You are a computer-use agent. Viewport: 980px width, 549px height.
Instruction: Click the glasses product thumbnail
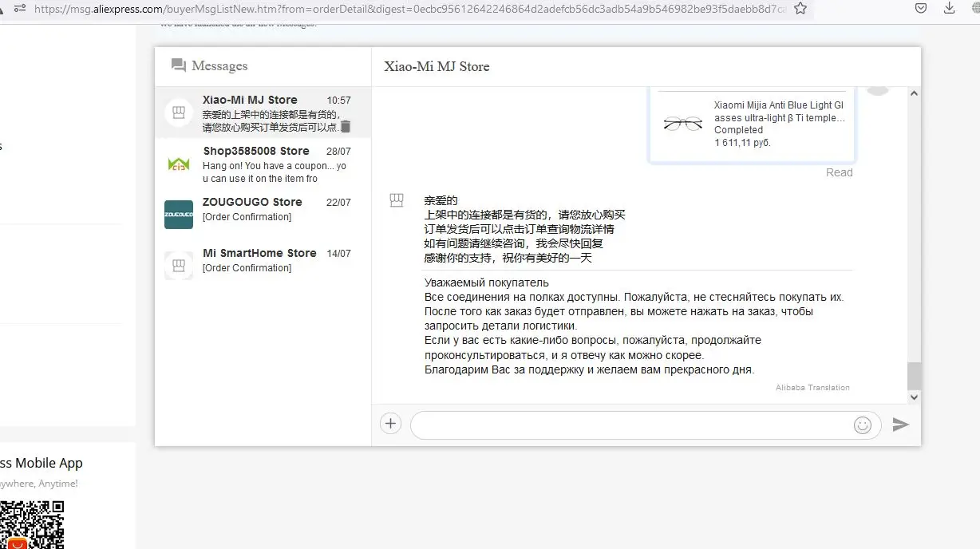click(682, 124)
